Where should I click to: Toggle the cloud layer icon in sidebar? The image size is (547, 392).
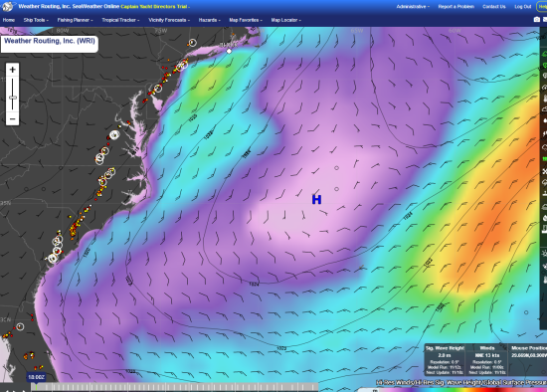point(545,109)
